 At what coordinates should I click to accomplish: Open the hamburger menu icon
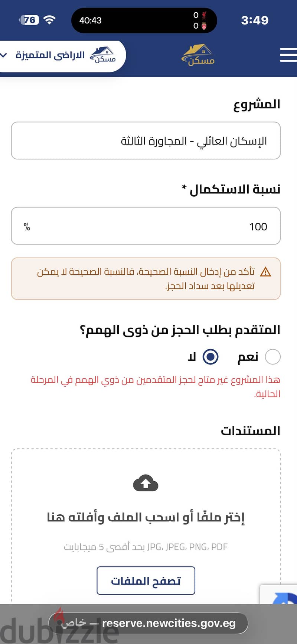[x=288, y=55]
